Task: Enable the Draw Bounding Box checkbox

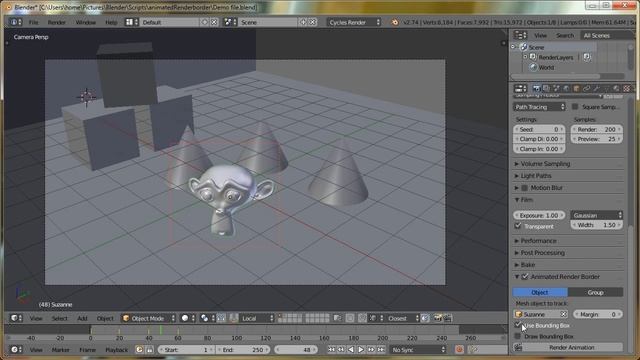Action: (518, 336)
